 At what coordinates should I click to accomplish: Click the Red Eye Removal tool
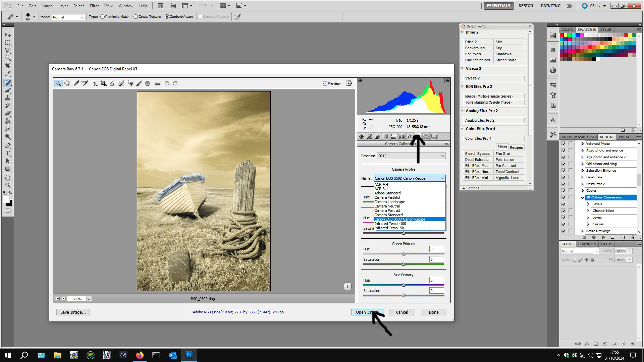(x=130, y=83)
